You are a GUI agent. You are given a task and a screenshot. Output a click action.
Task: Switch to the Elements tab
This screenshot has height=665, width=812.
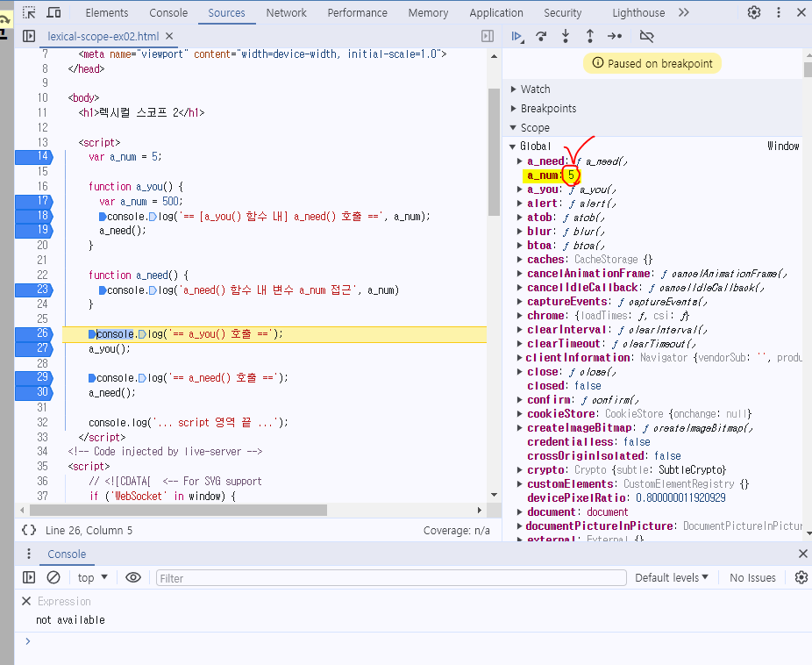pos(107,12)
